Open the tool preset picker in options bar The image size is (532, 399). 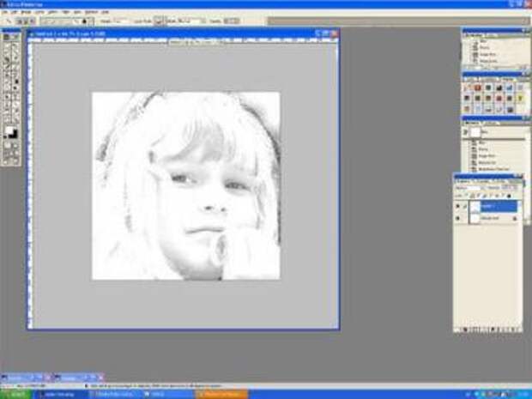[9, 21]
